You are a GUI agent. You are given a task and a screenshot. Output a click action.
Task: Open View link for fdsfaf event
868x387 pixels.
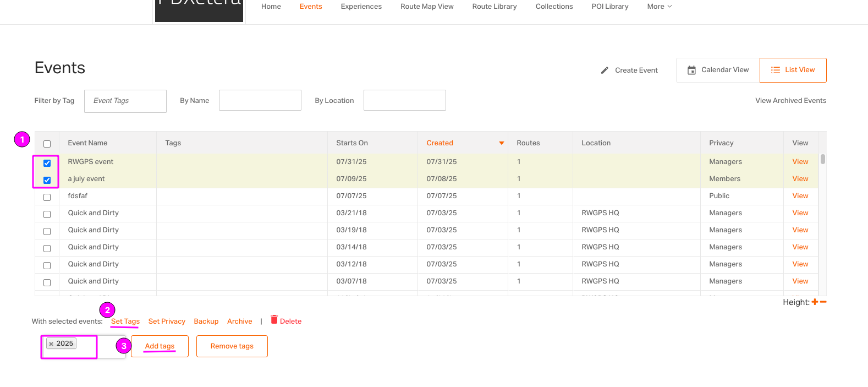point(800,196)
